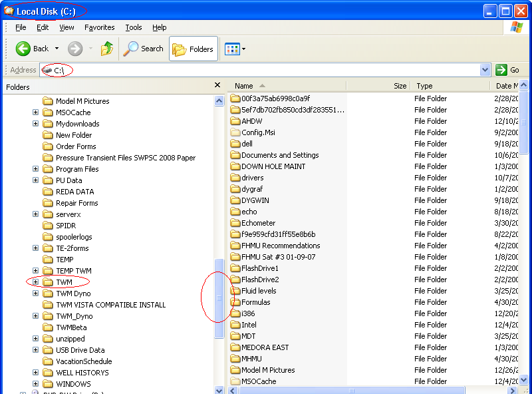The width and height of the screenshot is (532, 394).
Task: Expand the WINDOWS folder tree node
Action: tap(35, 384)
